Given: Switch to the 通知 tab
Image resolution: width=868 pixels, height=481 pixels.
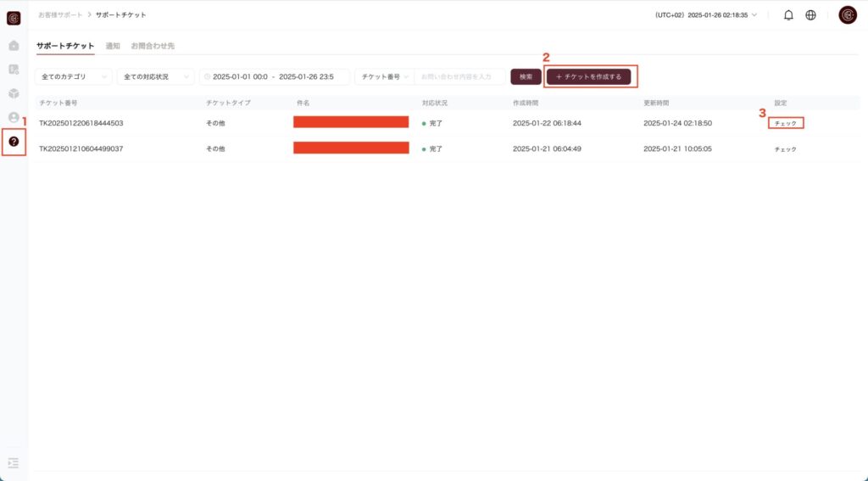Looking at the screenshot, I should (x=112, y=46).
